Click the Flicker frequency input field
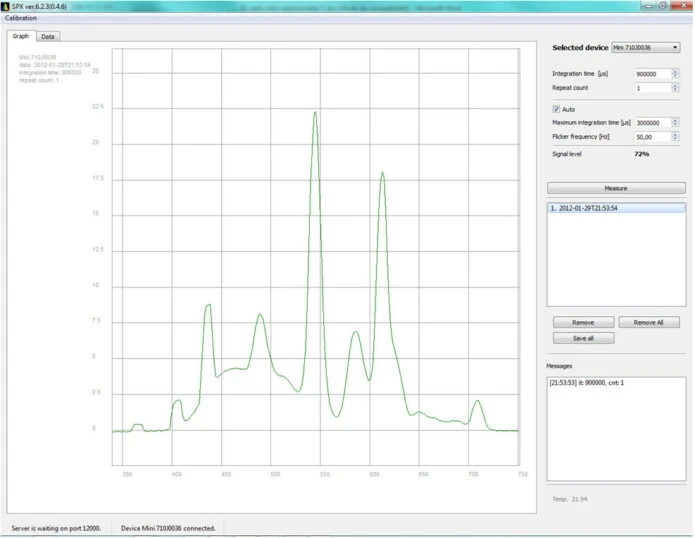Viewport: 695px width, 538px height. tap(653, 136)
